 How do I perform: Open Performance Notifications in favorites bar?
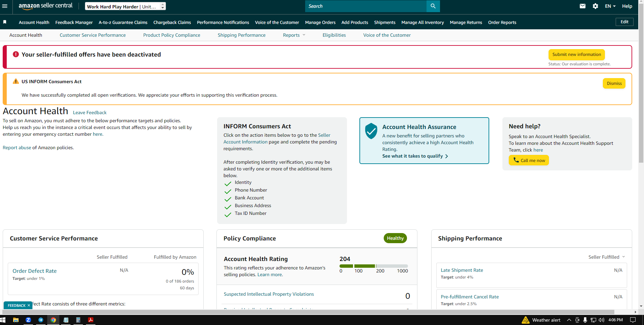click(223, 22)
